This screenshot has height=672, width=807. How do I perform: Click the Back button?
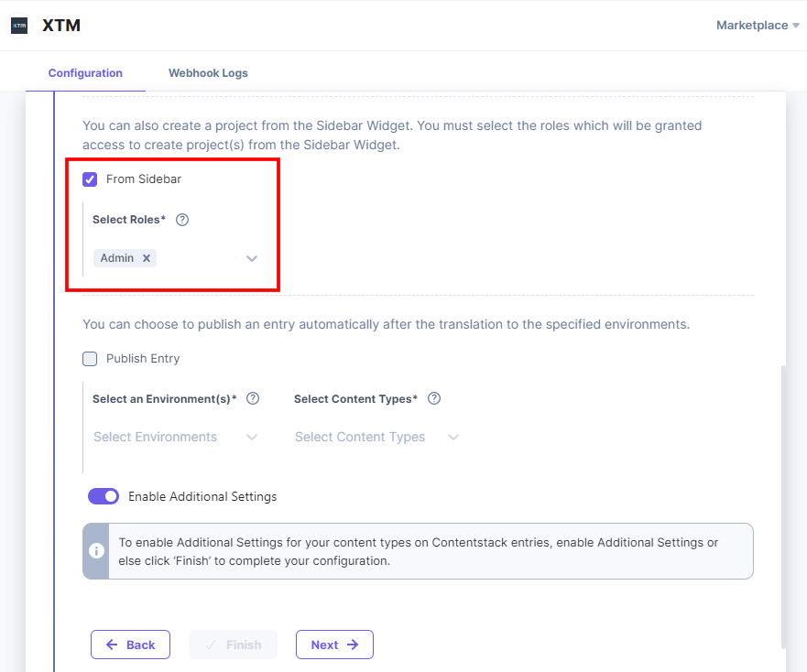[x=130, y=645]
